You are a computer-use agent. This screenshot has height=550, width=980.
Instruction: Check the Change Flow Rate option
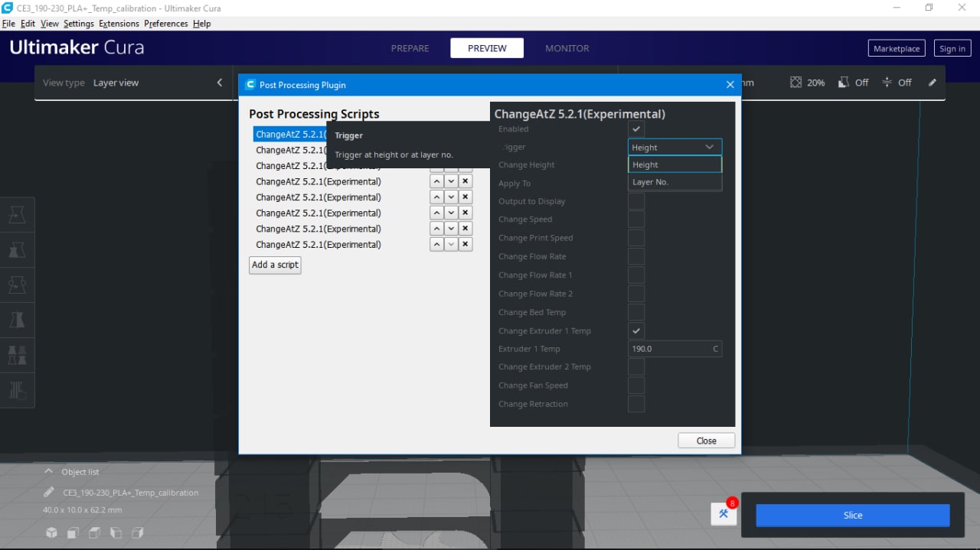[636, 256]
